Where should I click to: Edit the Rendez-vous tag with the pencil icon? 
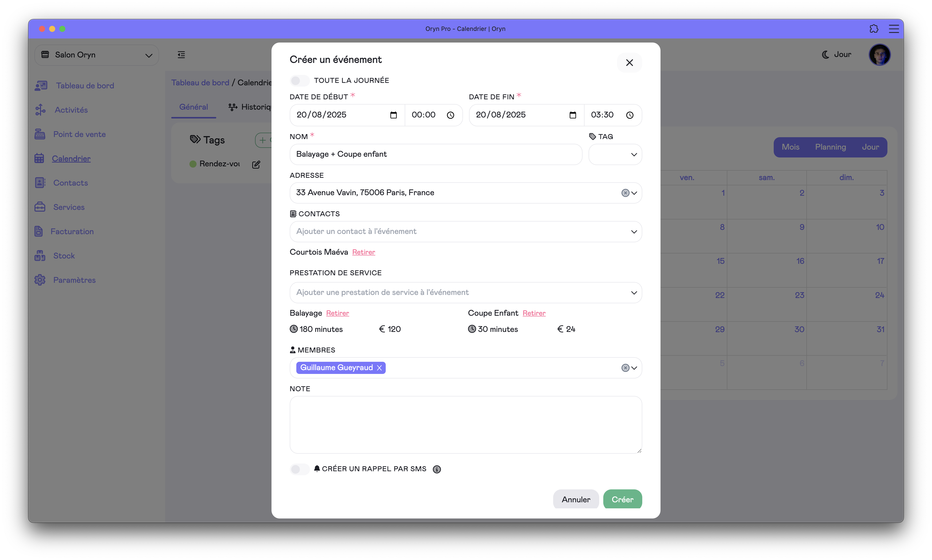coord(256,165)
